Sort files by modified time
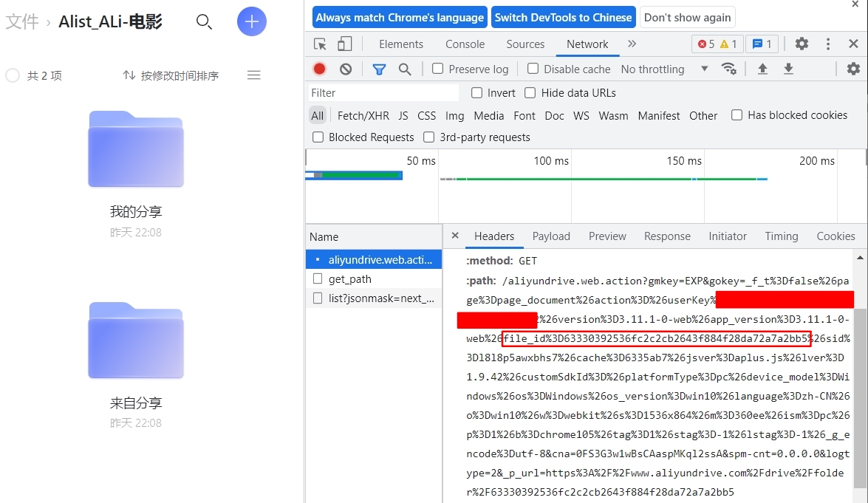868x503 pixels. coord(171,75)
